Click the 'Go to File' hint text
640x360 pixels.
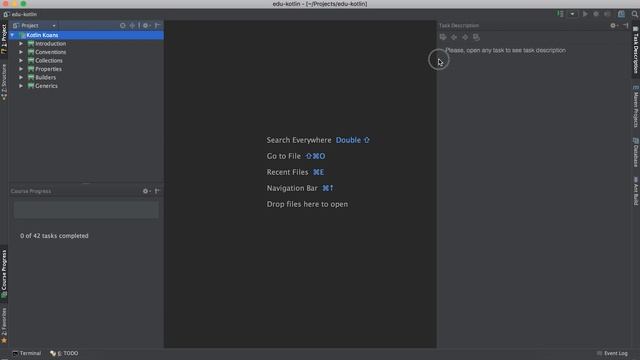tap(284, 156)
